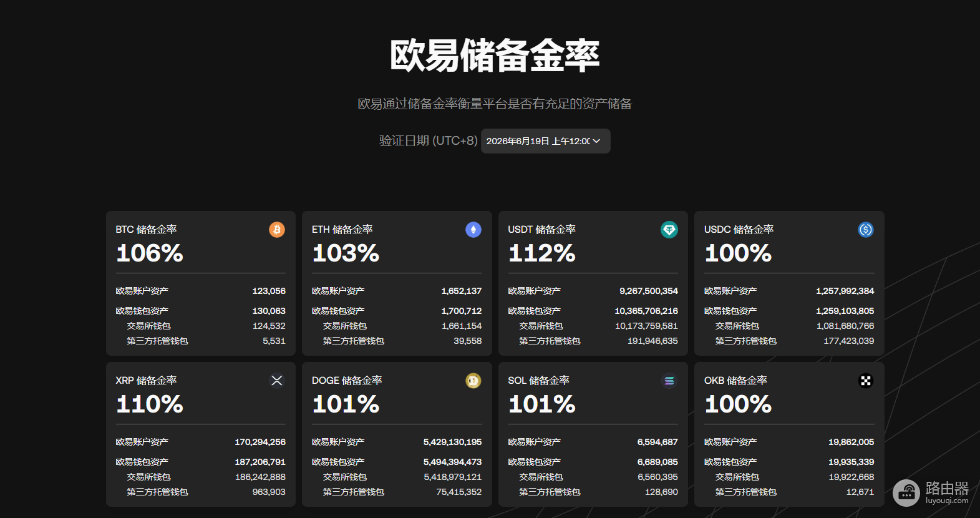The height and width of the screenshot is (518, 980).
Task: Click BTC account assets value 123,056
Action: [269, 291]
